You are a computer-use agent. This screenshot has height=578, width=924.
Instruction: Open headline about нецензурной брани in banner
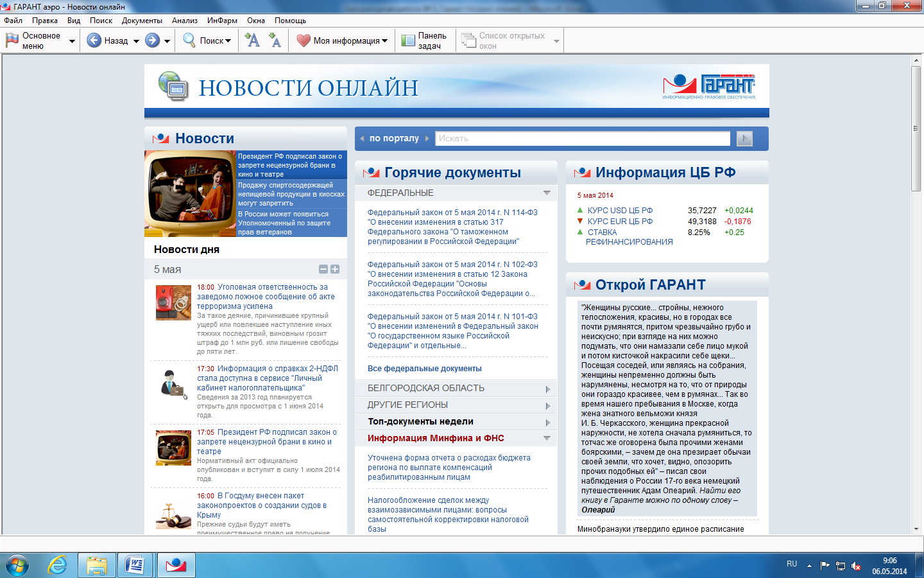click(x=291, y=165)
